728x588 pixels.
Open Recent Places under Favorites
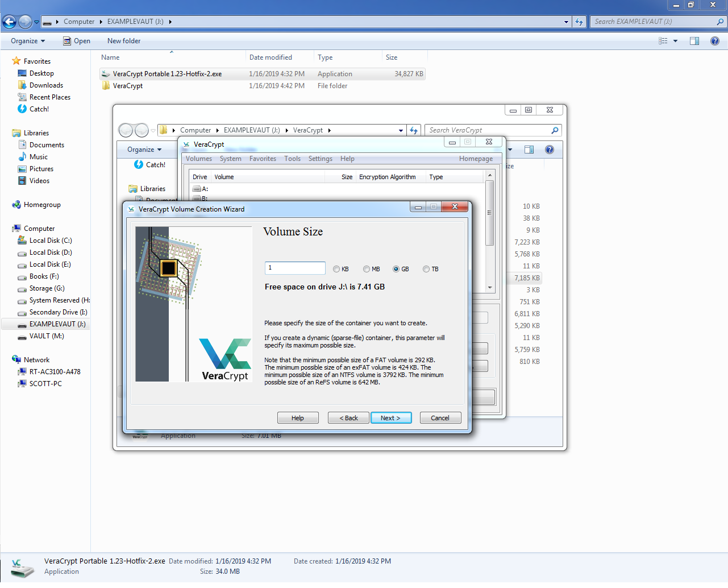tap(50, 97)
